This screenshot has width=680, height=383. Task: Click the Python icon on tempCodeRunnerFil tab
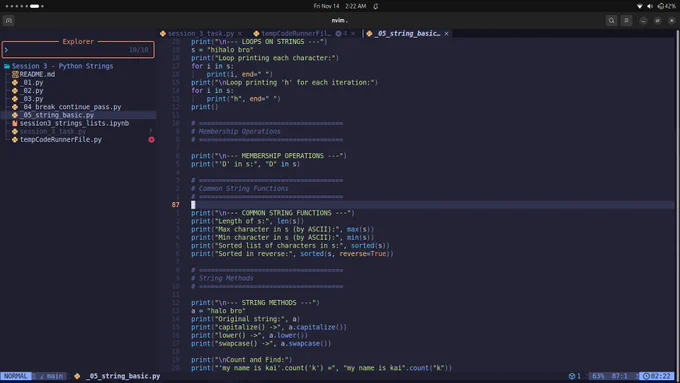tap(256, 33)
